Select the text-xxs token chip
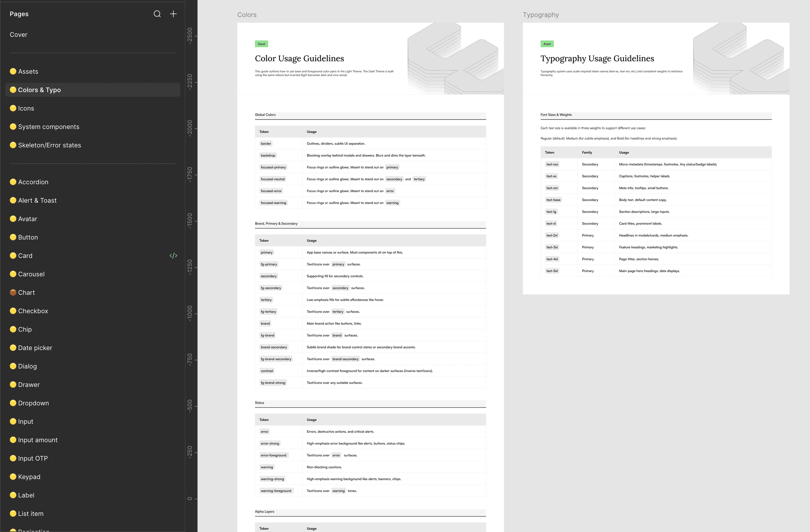Image resolution: width=810 pixels, height=532 pixels. 552,164
